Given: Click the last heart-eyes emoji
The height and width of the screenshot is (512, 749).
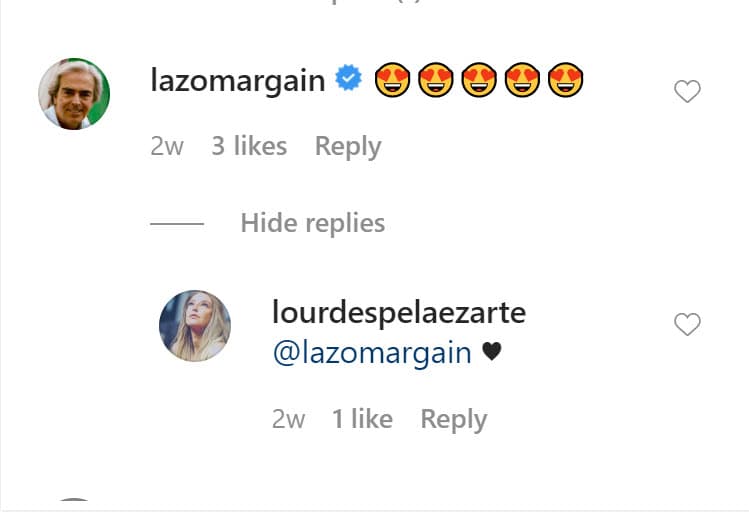Looking at the screenshot, I should coord(566,80).
